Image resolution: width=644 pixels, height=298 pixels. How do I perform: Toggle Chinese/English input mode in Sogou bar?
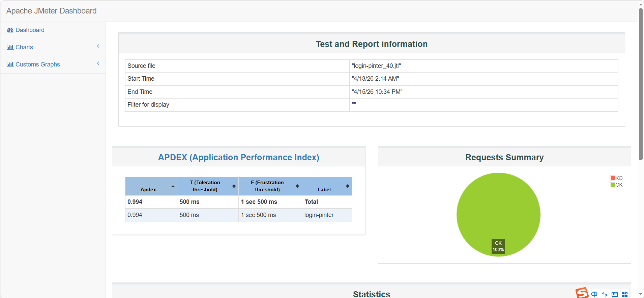click(x=594, y=294)
